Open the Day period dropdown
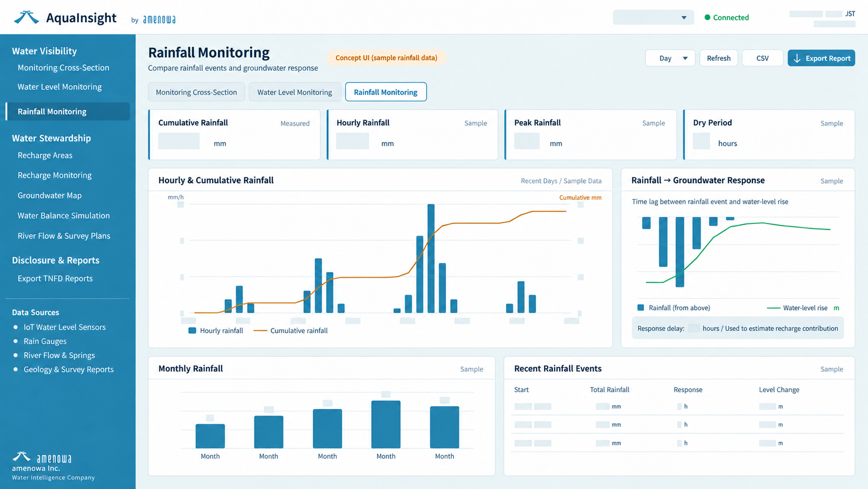This screenshot has height=489, width=868. 670,58
